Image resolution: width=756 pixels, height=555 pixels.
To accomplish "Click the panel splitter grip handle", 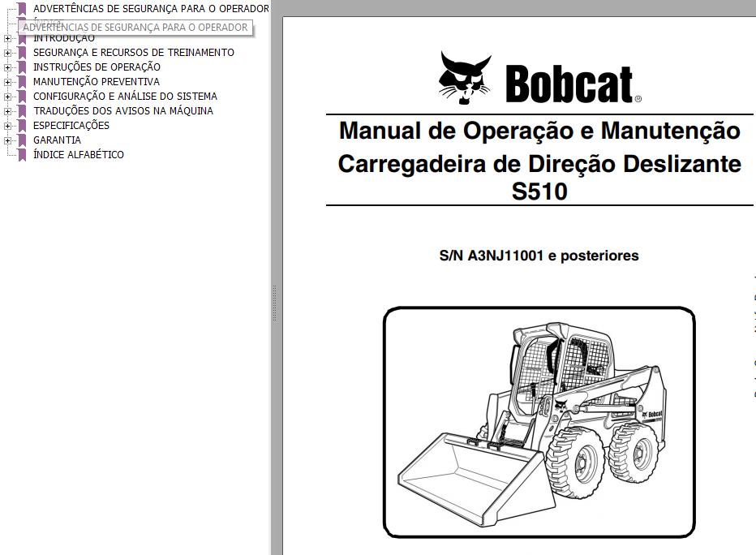I will click(x=274, y=303).
